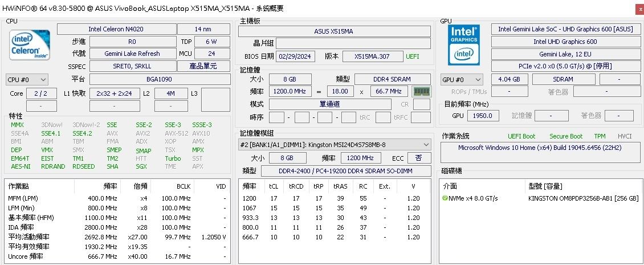
Task: Click the 產品單元 button
Action: coord(203,66)
